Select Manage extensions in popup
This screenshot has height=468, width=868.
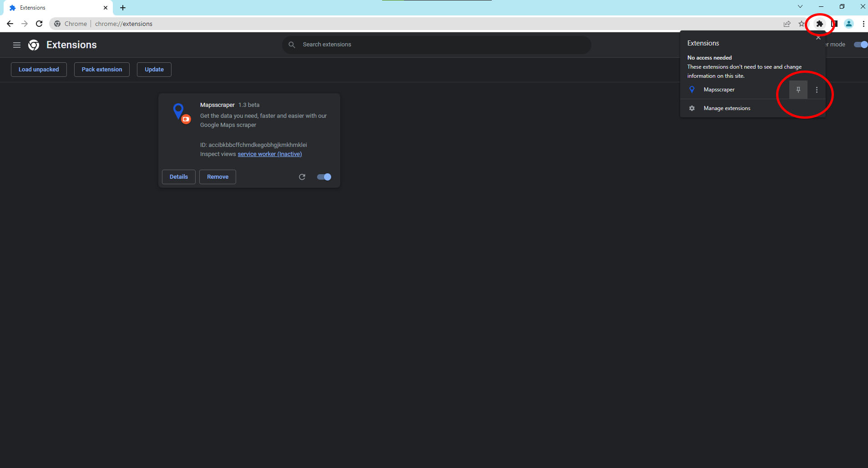click(x=752, y=108)
